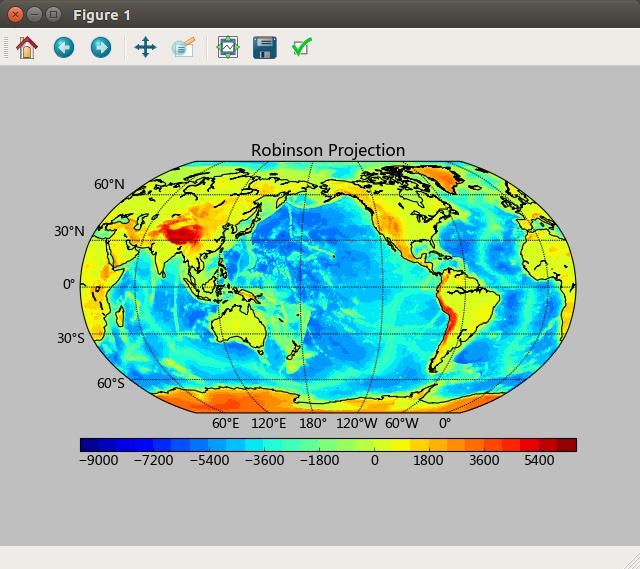Minimize the Figure 1 window
The height and width of the screenshot is (569, 640).
[x=34, y=15]
